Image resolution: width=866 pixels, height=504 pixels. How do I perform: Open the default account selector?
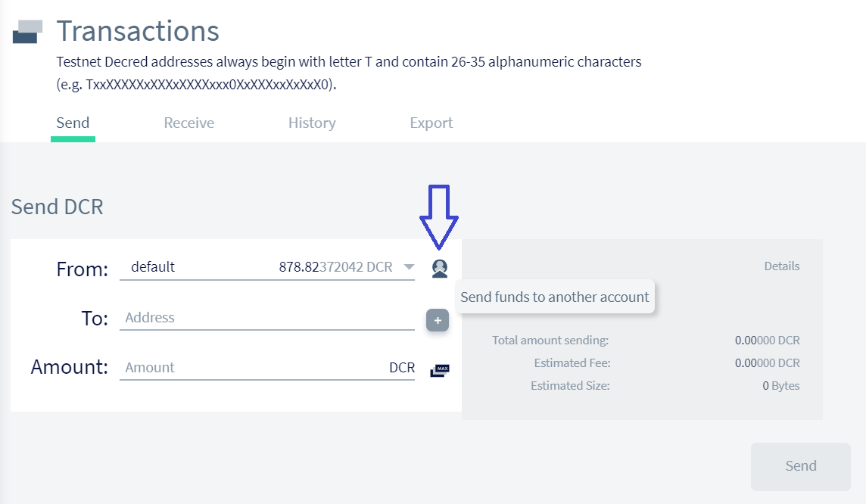[153, 267]
